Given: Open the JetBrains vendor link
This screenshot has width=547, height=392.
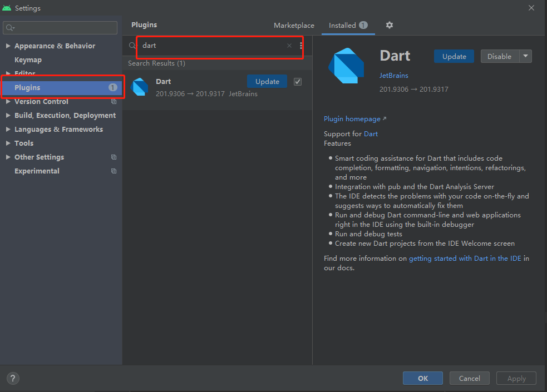Looking at the screenshot, I should [x=393, y=75].
